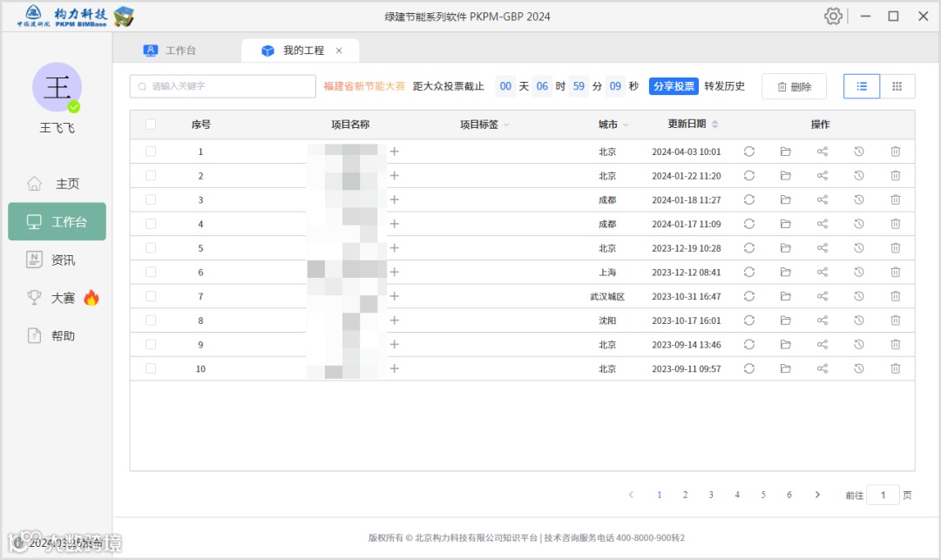Click the user avatar 王
Image resolution: width=941 pixels, height=560 pixels.
pyautogui.click(x=57, y=88)
